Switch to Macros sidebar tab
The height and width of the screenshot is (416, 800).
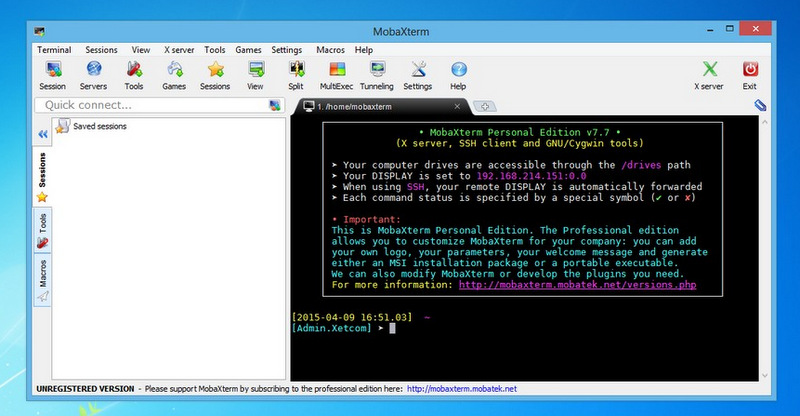click(x=42, y=280)
